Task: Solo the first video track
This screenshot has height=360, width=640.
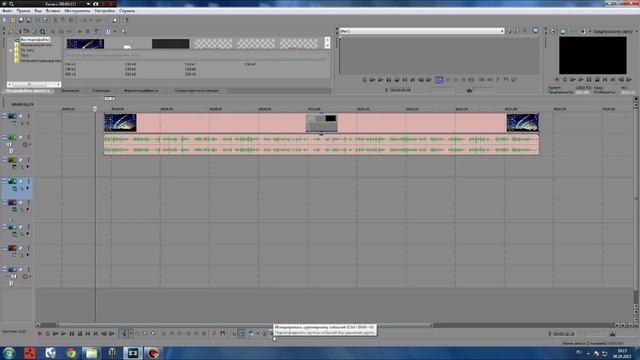Action: 29,116
